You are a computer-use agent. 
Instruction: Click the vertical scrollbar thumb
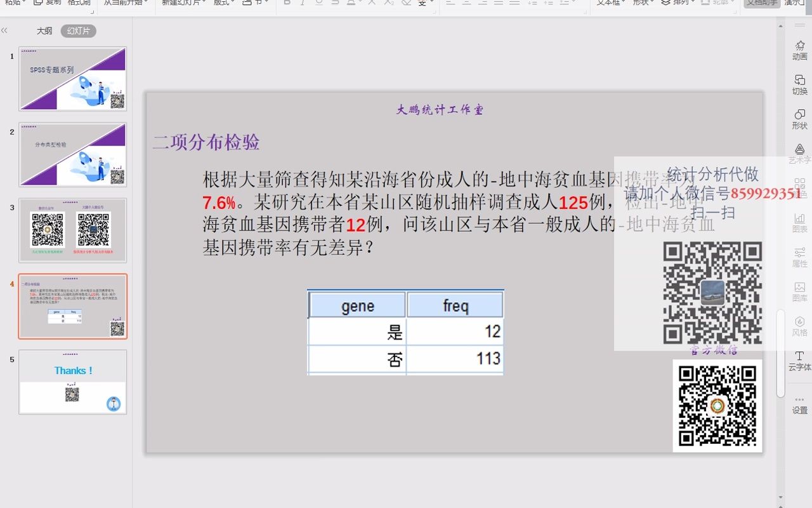781,354
